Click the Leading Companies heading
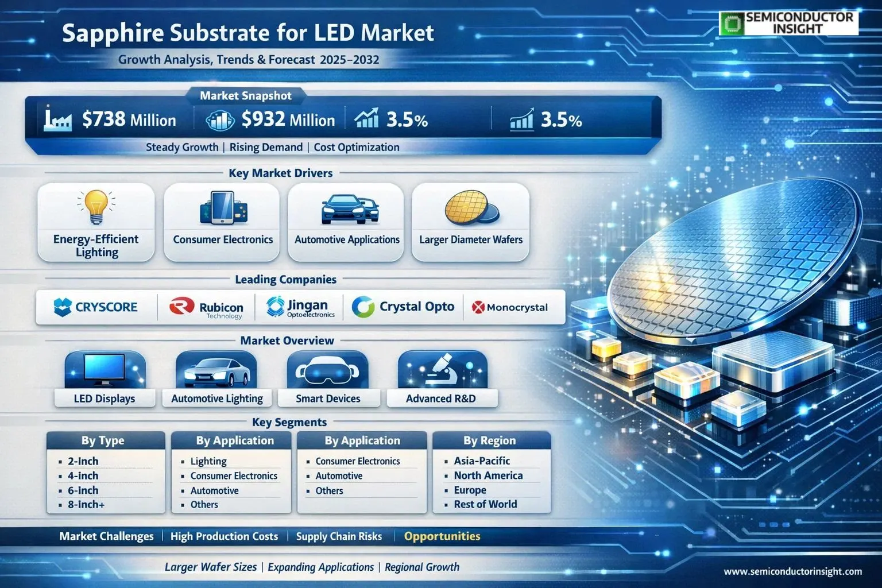Image resolution: width=882 pixels, height=588 pixels. pyautogui.click(x=286, y=280)
